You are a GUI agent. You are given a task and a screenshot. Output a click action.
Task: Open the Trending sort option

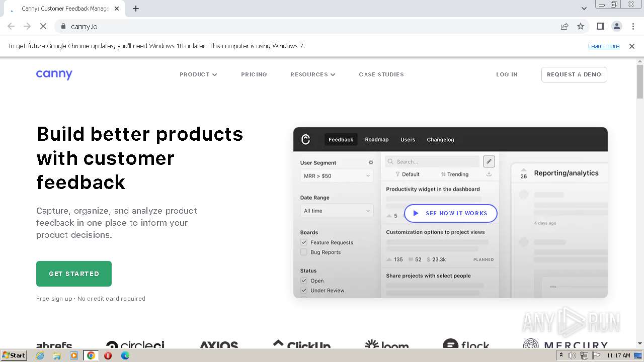455,174
